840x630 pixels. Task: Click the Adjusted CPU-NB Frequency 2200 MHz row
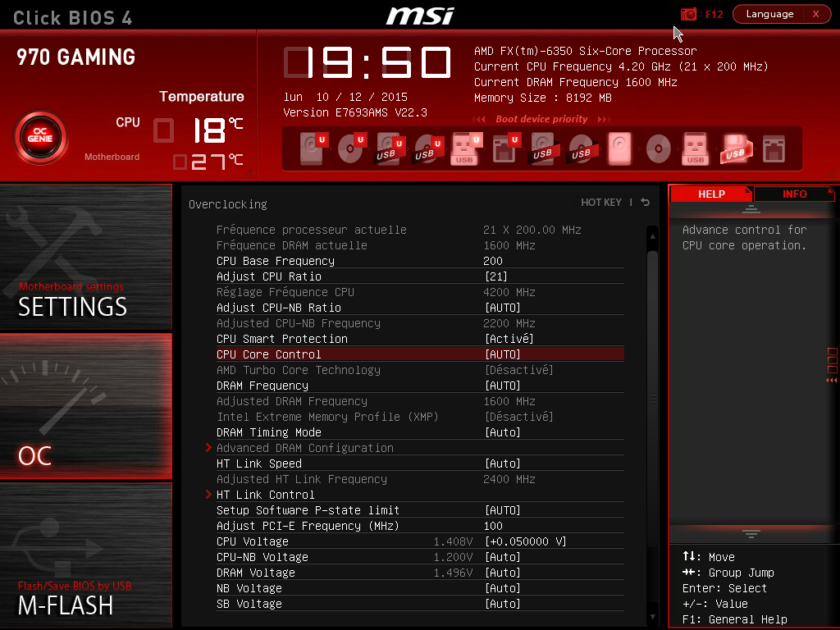[420, 323]
